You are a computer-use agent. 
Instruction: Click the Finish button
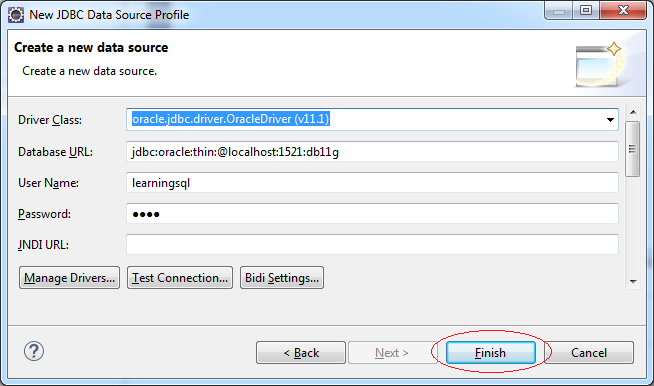(x=490, y=353)
